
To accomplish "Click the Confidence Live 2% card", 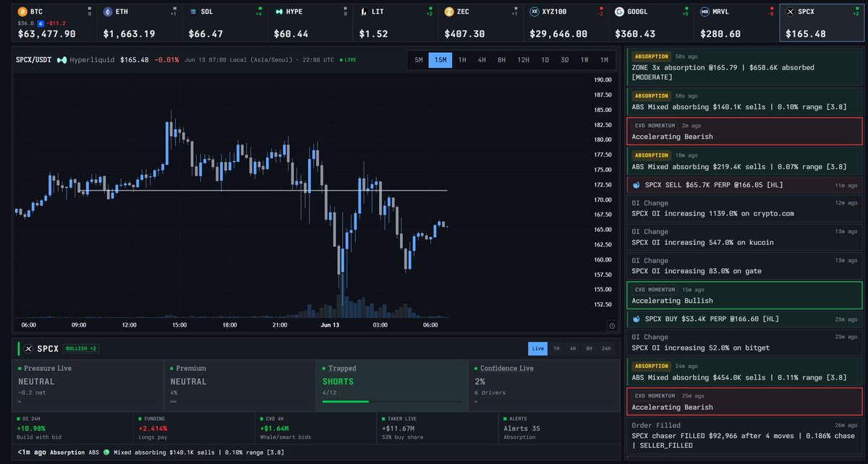I will tap(544, 386).
